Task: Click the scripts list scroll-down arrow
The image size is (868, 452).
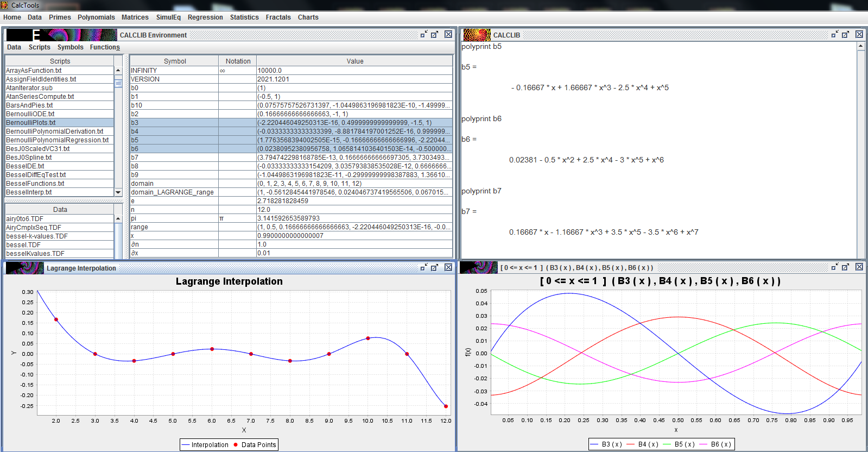Action: [118, 192]
